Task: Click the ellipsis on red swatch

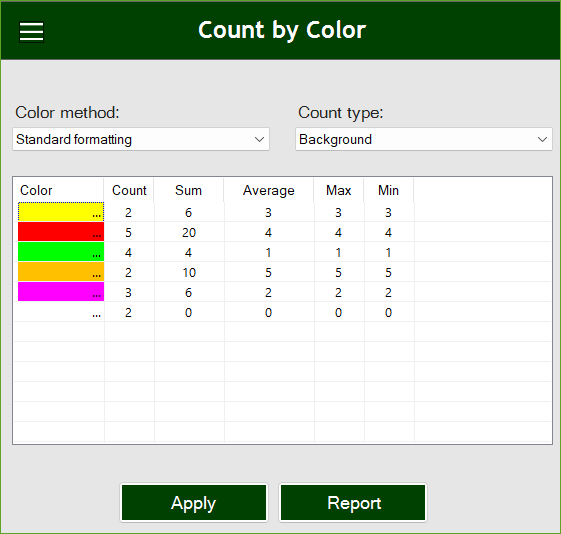Action: [96, 236]
